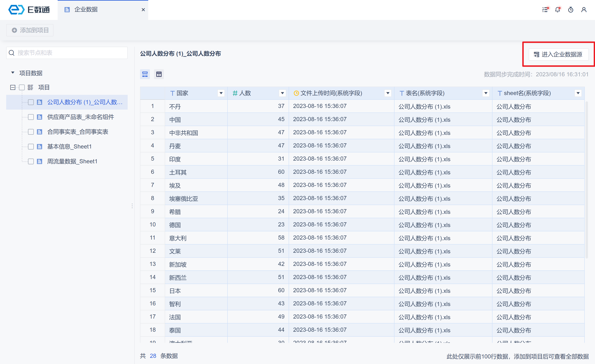Collapse the 项目数据 tree section
The width and height of the screenshot is (595, 364).
[x=13, y=73]
